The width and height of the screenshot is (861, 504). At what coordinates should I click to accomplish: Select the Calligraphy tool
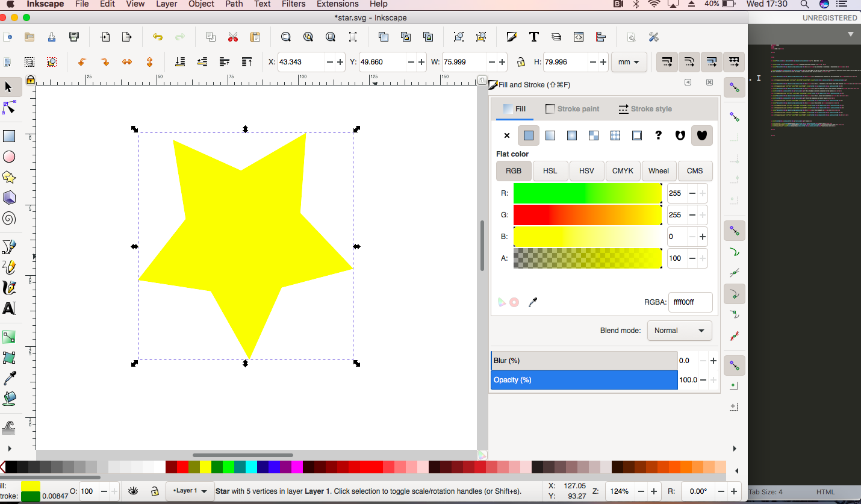coord(9,288)
